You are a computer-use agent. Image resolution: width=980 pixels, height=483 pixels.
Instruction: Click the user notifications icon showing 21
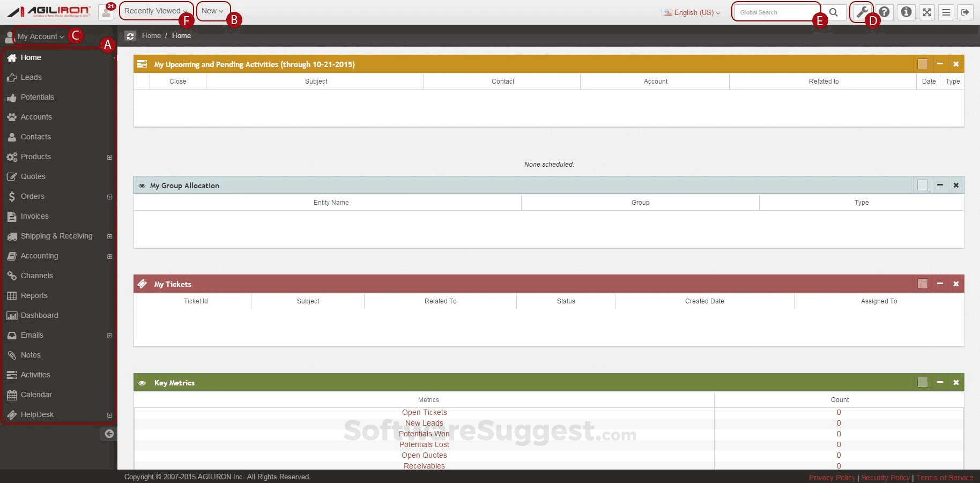(x=106, y=12)
